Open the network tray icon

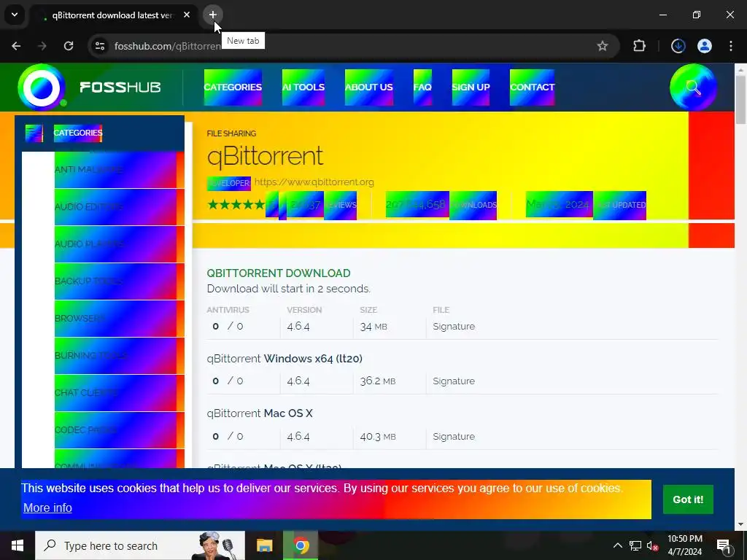click(635, 545)
